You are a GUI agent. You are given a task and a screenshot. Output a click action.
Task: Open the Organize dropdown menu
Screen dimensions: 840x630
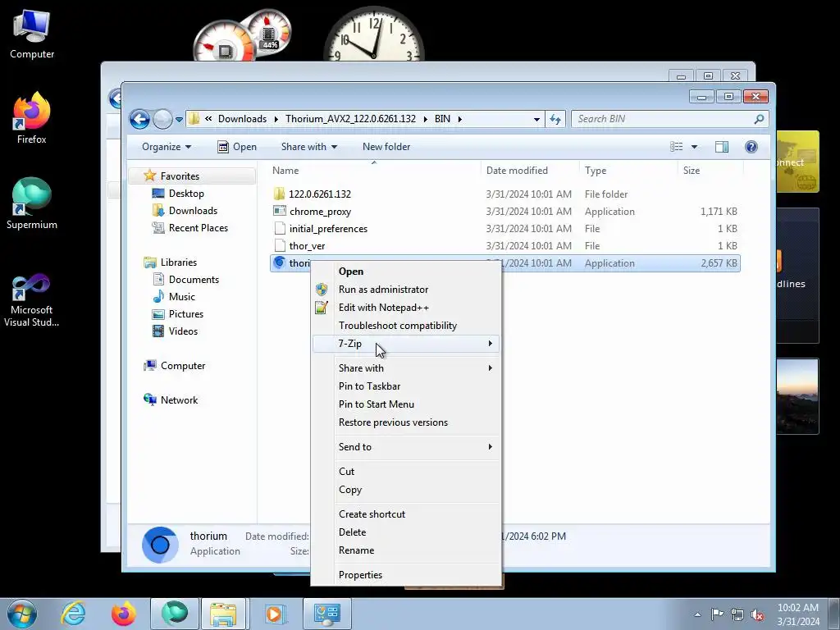166,147
